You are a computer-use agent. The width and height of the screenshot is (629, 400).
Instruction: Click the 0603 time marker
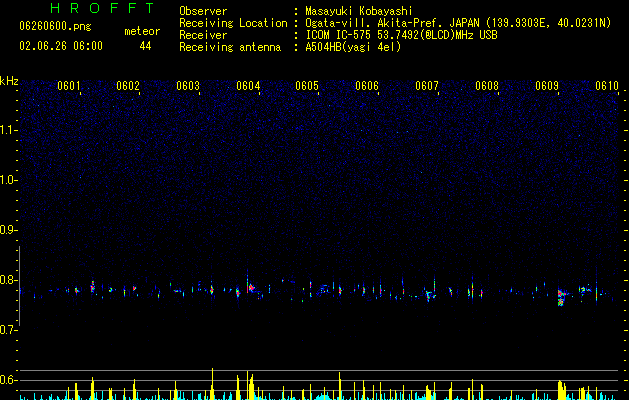point(188,86)
